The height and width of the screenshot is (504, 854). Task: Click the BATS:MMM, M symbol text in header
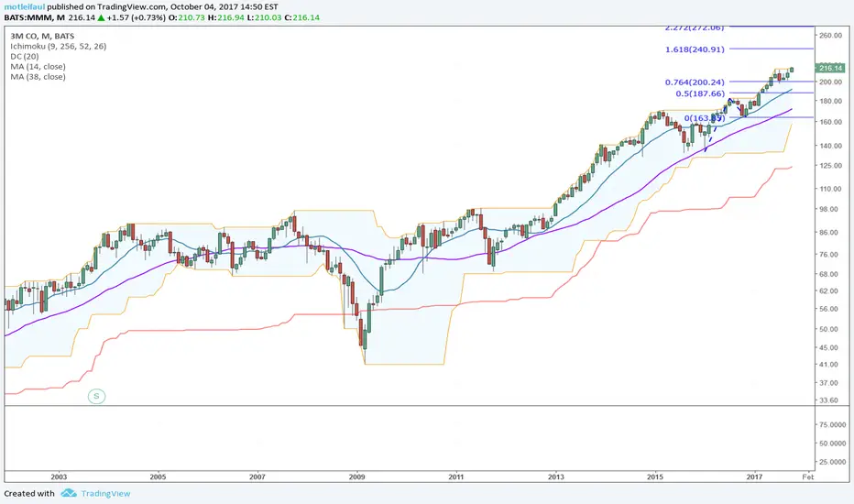point(34,17)
